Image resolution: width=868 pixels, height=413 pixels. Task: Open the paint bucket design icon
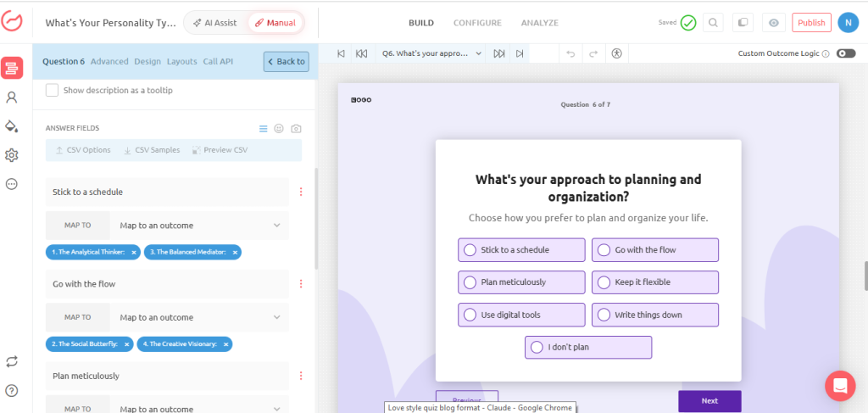tap(12, 126)
